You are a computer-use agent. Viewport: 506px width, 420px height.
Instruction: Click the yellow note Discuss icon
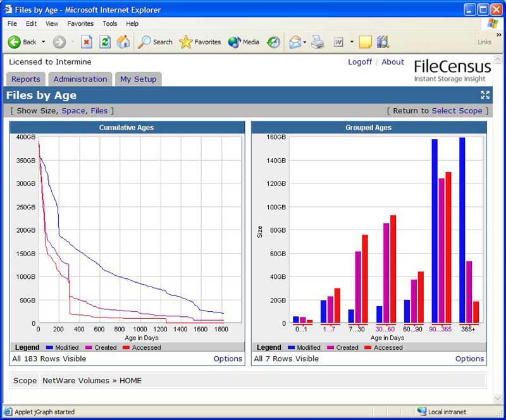366,42
